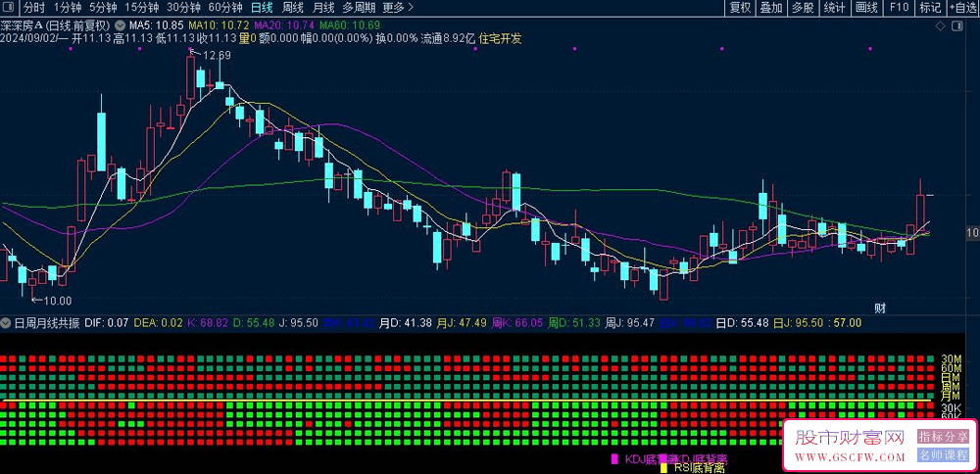The width and height of the screenshot is (980, 474).
Task: Click the diamond marker icon at chart top-right
Action: (x=940, y=25)
